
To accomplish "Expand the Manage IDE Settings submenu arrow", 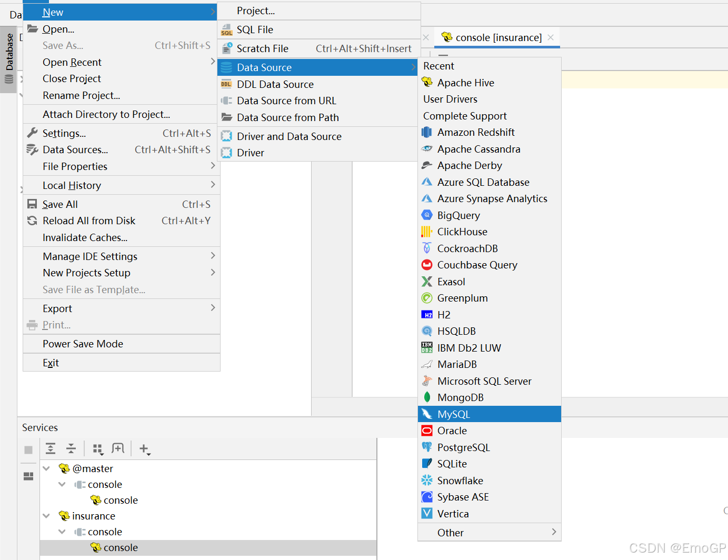I will 213,256.
